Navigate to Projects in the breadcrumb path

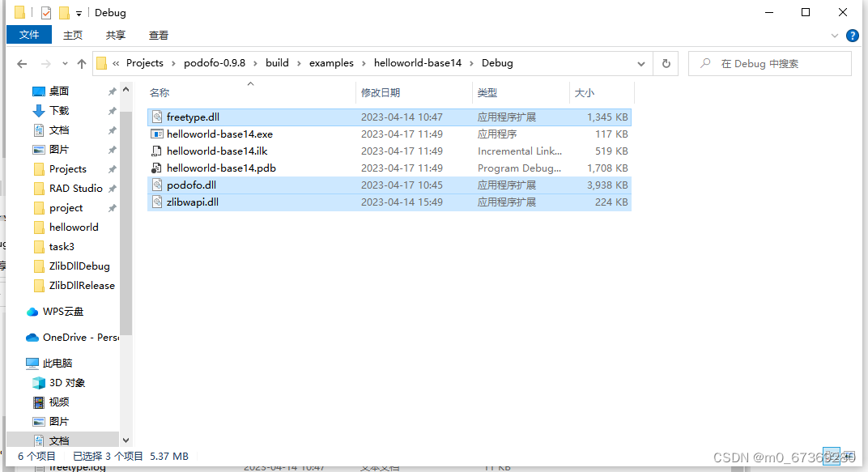(143, 62)
